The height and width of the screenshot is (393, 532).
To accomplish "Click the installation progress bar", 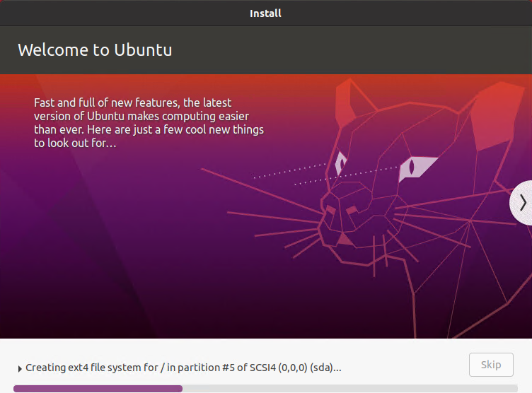I will coord(266,389).
